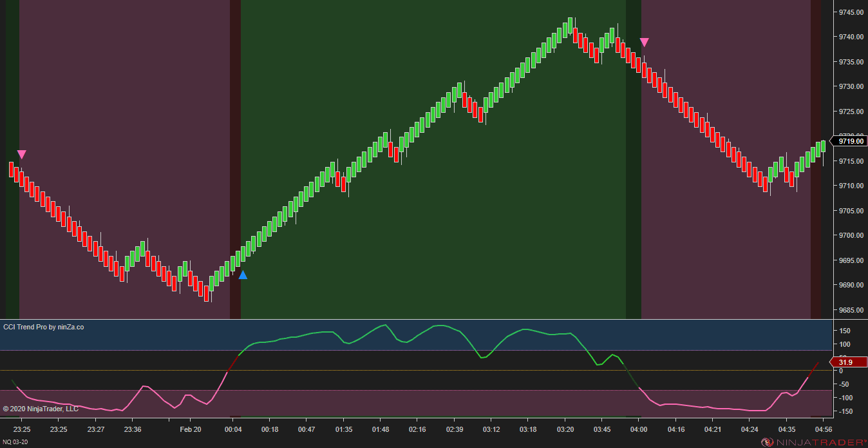The height and width of the screenshot is (448, 868).
Task: Click the 00:04 time axis label
Action: click(233, 429)
